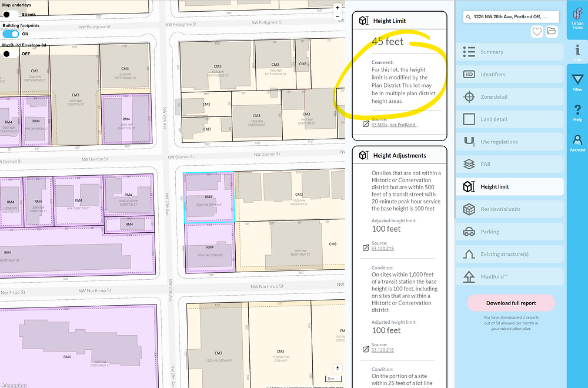The height and width of the screenshot is (388, 588).
Task: Click the Height Limit card title
Action: point(389,21)
